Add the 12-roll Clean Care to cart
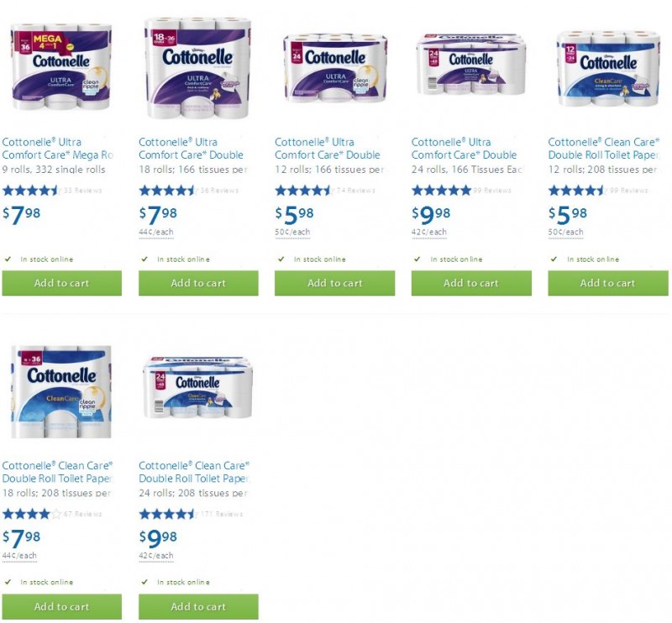The image size is (672, 623). point(608,283)
